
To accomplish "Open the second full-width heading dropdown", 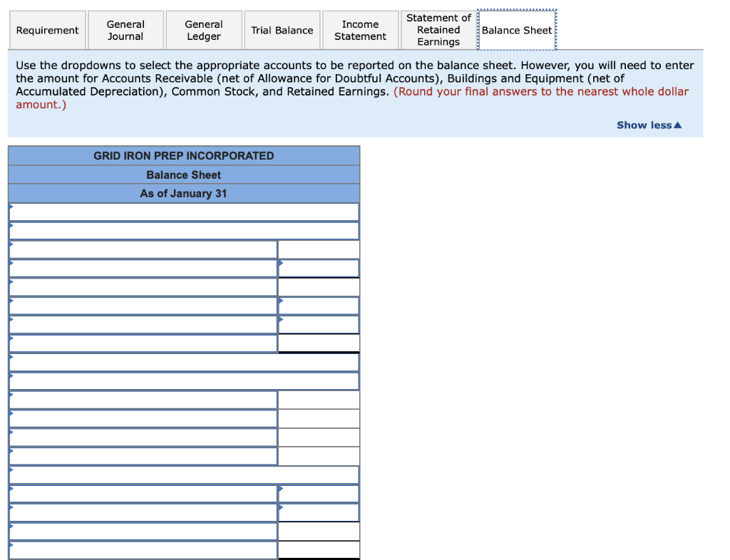I will [183, 230].
